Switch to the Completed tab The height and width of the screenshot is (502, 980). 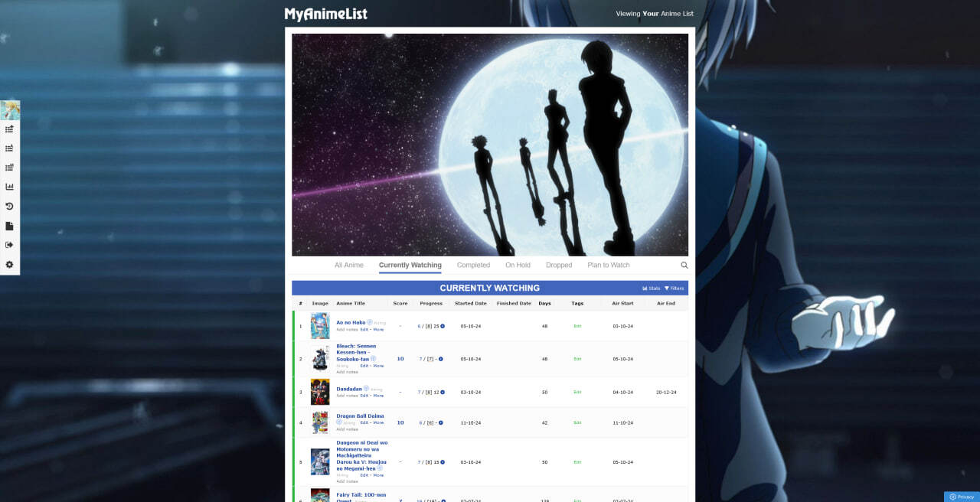click(x=473, y=266)
